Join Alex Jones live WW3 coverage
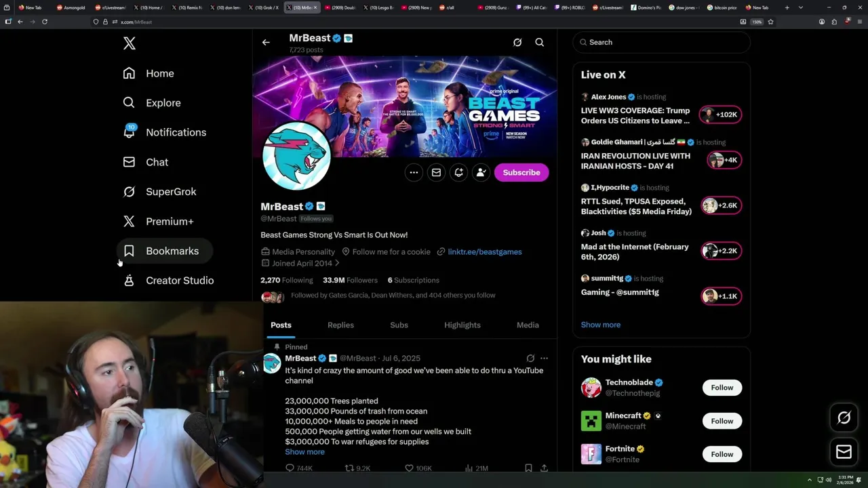This screenshot has width=868, height=488. (661, 110)
